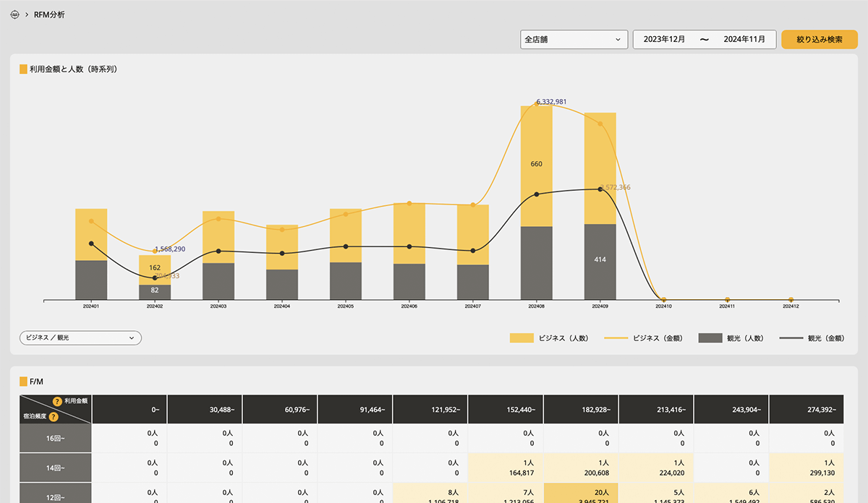
Task: Expand the ビジネス／観光 segment dropdown
Action: [80, 338]
